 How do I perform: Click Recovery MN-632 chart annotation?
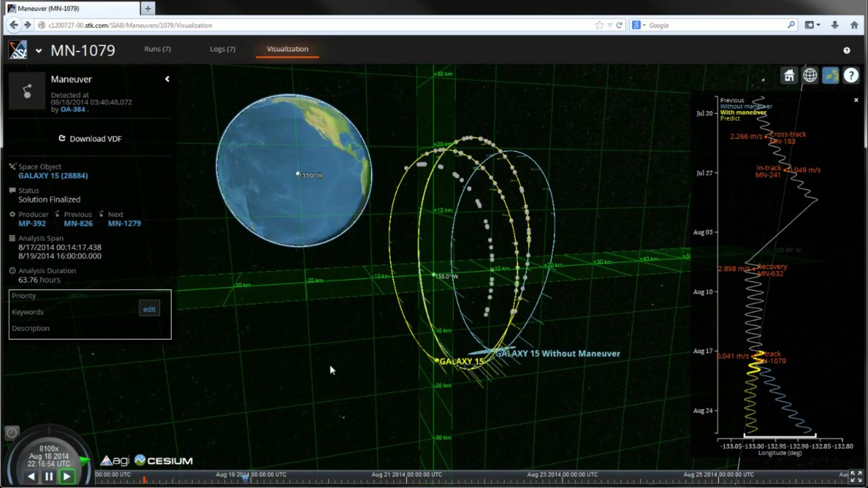(x=771, y=270)
